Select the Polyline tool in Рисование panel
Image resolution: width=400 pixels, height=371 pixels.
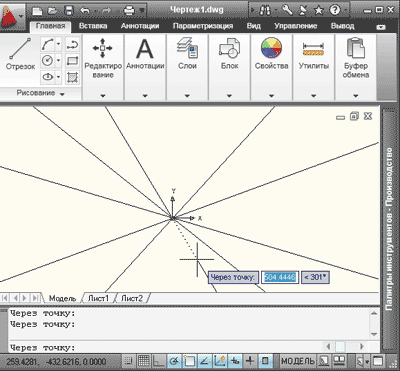(x=72, y=44)
